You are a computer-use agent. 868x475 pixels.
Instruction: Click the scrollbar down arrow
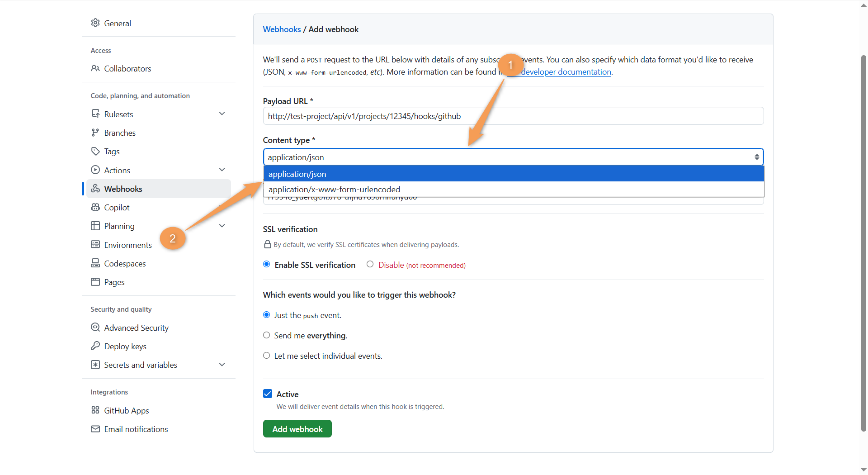click(863, 470)
